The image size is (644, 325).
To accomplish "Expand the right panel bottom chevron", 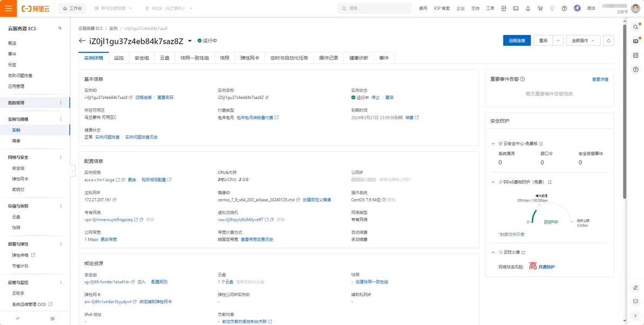I will click(636, 316).
